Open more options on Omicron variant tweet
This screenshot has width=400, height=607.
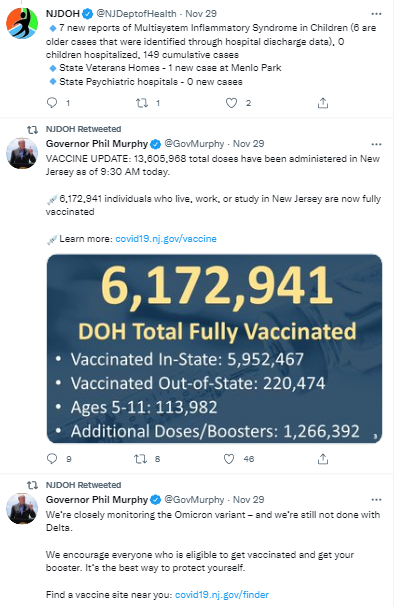[x=376, y=500]
